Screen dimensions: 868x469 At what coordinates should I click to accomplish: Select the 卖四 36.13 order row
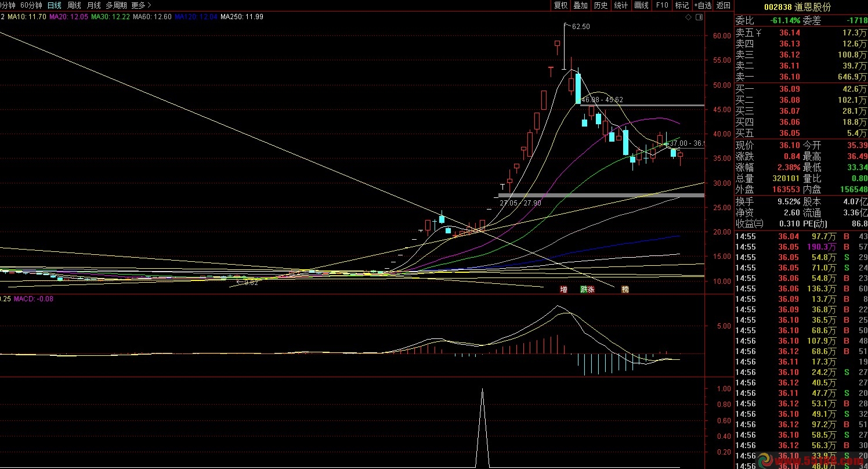[801, 44]
